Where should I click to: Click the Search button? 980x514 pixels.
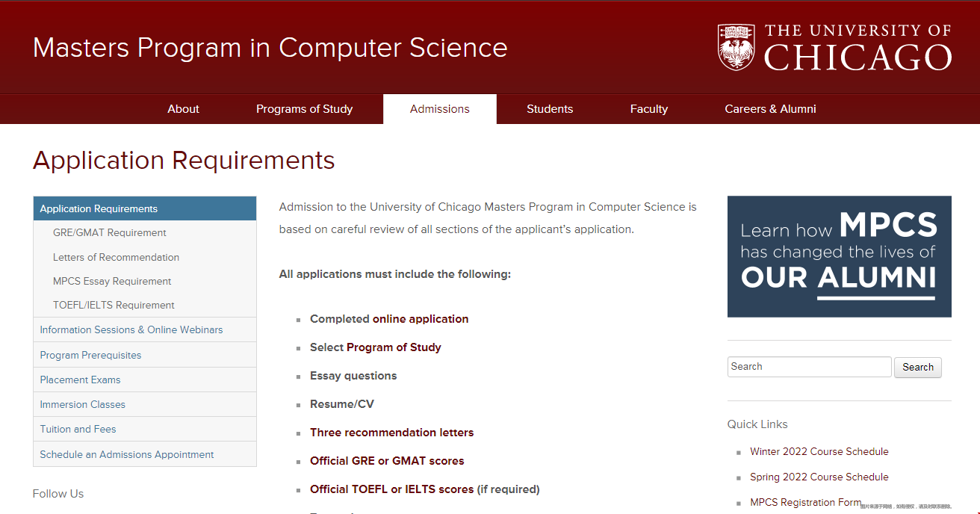918,367
